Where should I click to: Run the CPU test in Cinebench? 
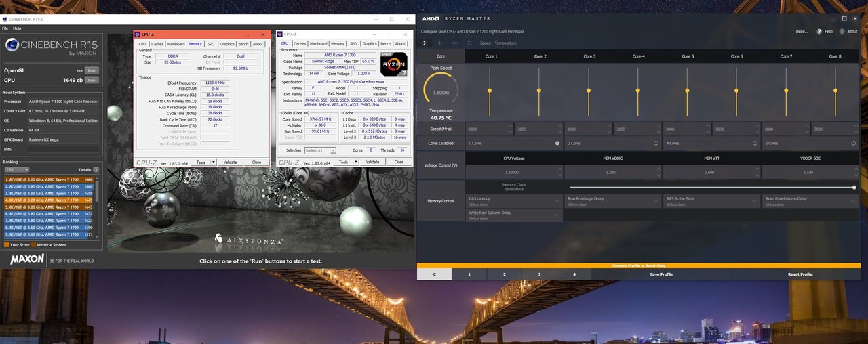pos(91,80)
